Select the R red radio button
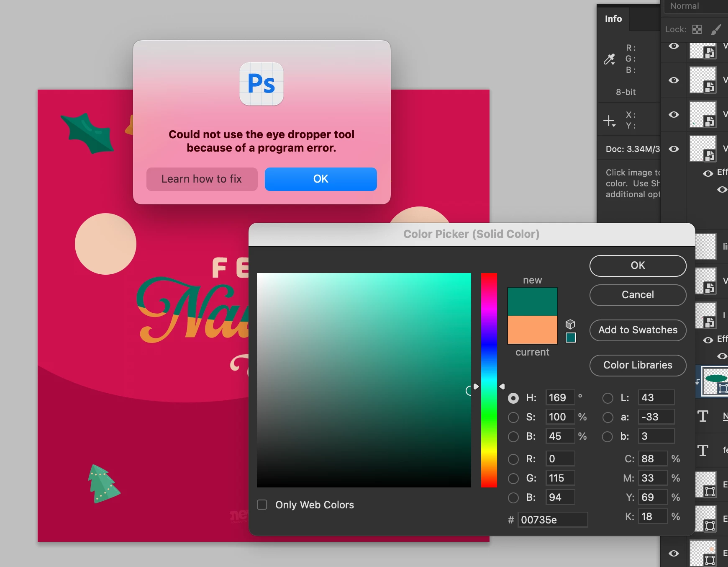The height and width of the screenshot is (567, 728). 513,459
